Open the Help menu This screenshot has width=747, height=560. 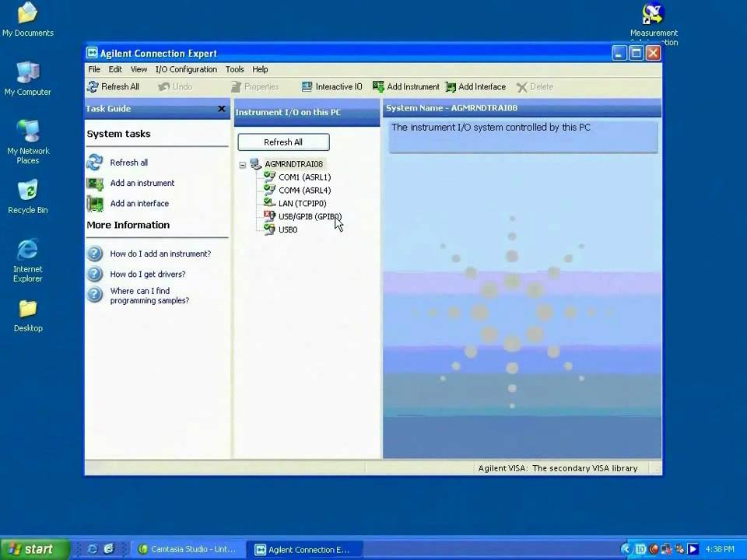260,69
